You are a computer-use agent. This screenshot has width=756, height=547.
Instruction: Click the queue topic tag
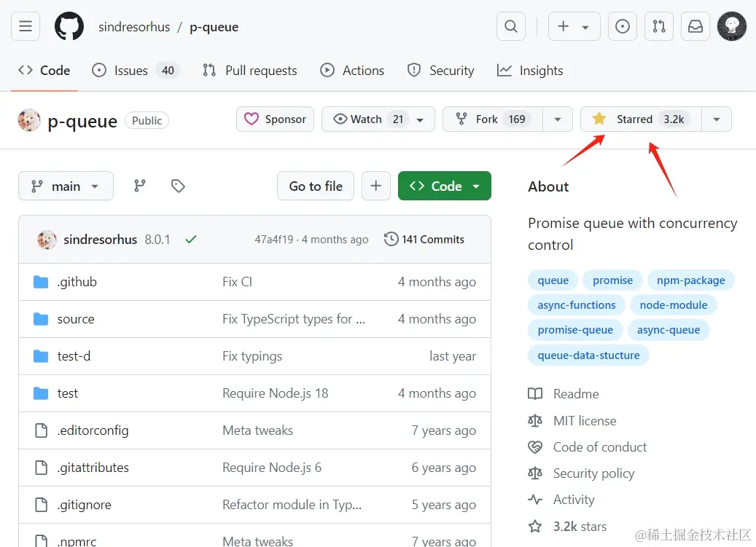tap(553, 280)
